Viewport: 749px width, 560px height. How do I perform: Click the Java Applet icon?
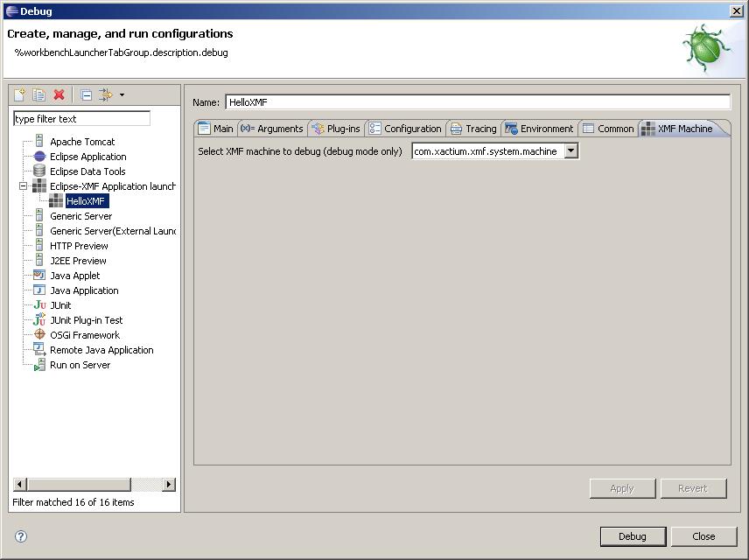pos(39,276)
